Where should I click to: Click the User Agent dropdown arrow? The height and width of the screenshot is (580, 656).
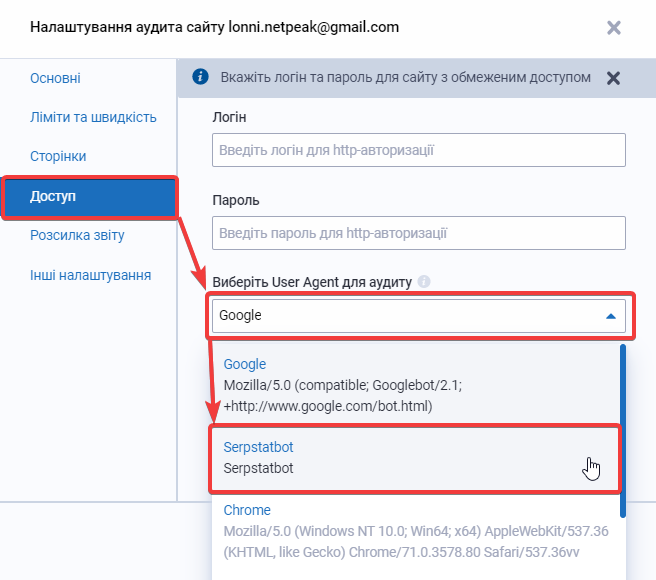click(611, 316)
